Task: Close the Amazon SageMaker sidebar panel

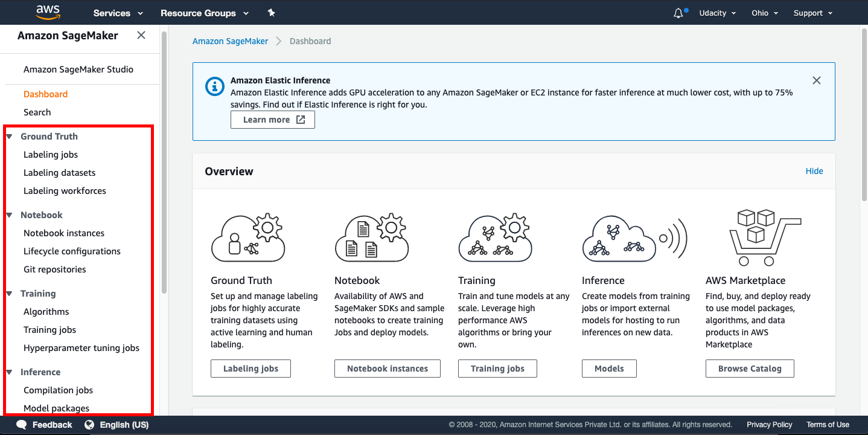Action: click(x=141, y=35)
